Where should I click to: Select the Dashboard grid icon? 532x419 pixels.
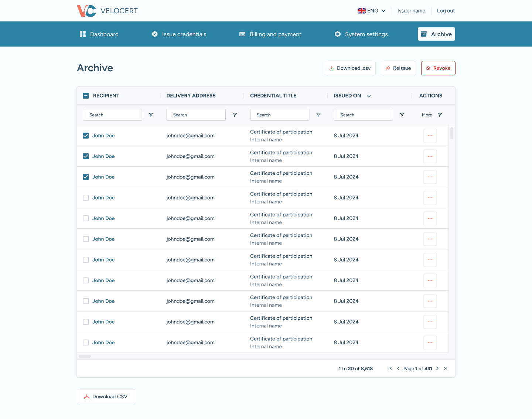[x=83, y=34]
